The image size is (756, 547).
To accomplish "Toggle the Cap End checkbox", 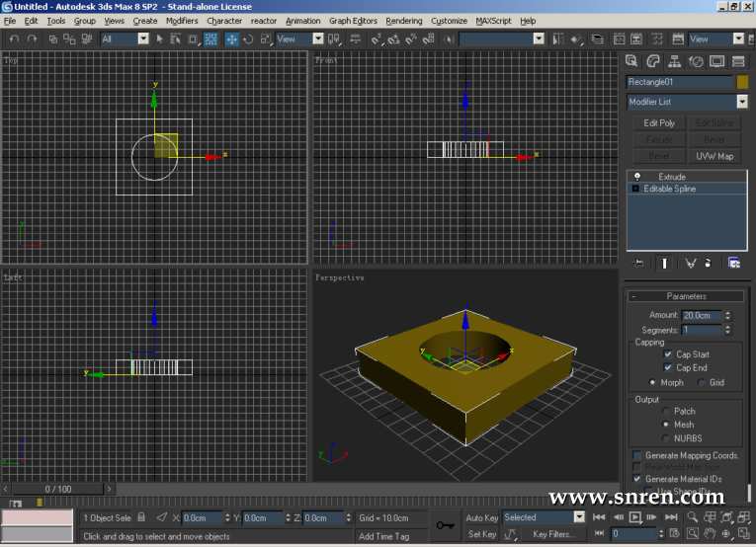I will (x=668, y=368).
